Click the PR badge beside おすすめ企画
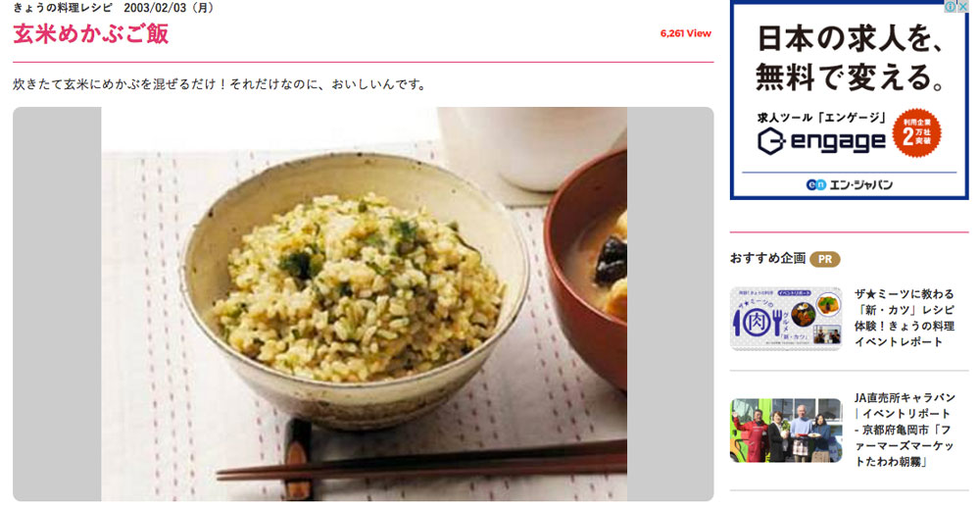 (x=824, y=259)
